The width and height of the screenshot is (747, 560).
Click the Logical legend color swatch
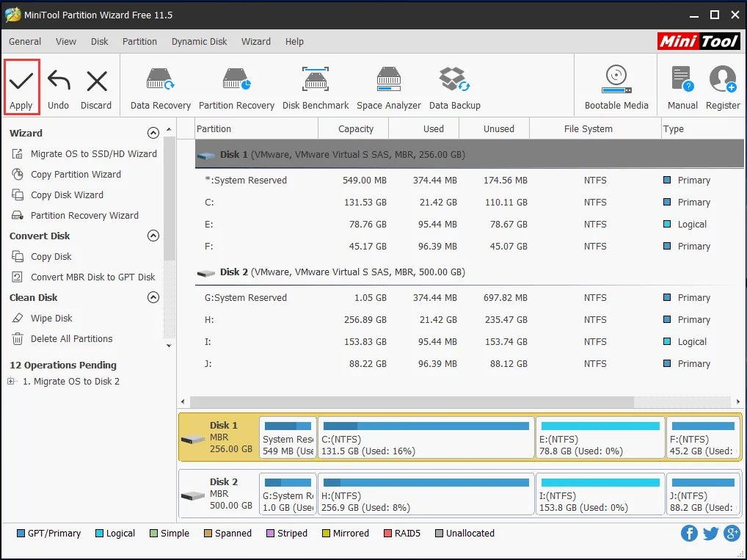coord(100,534)
